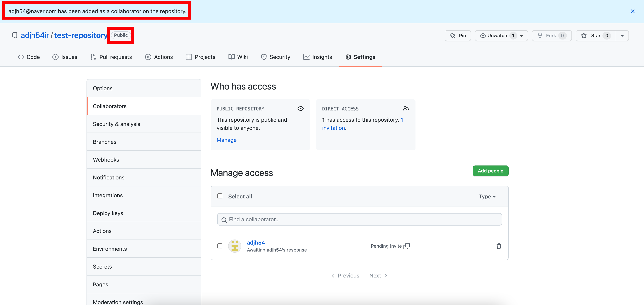Open Webhooks in the settings sidebar

pos(106,160)
